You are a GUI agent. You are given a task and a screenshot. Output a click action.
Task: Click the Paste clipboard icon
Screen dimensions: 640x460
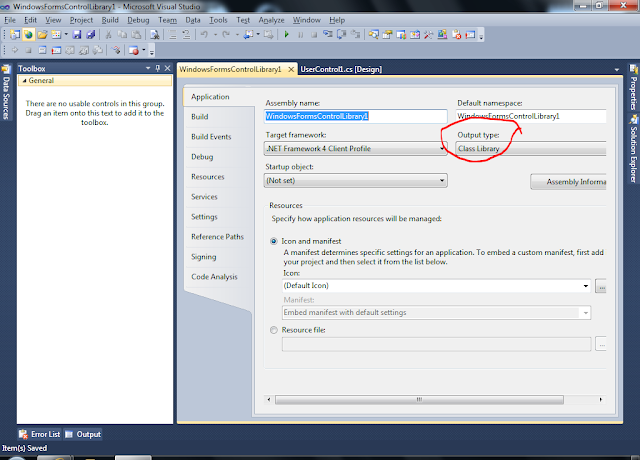point(136,35)
